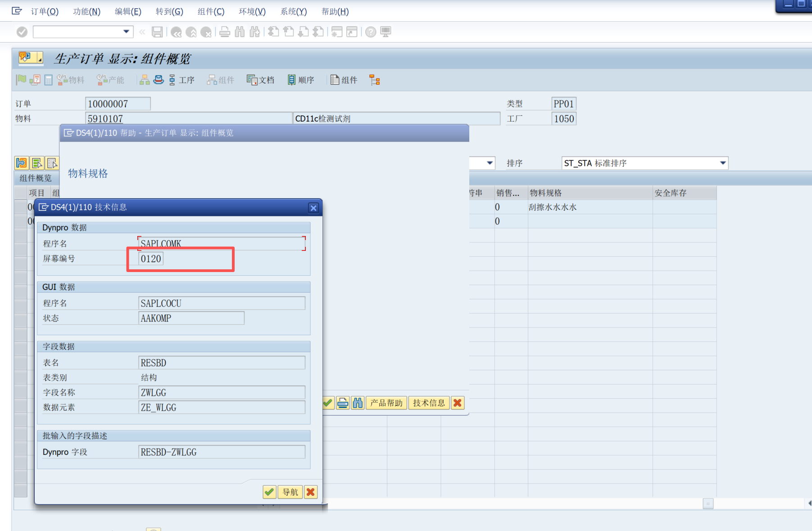This screenshot has width=812, height=531.
Task: Cancel technical info dialog with red X button
Action: [x=310, y=492]
